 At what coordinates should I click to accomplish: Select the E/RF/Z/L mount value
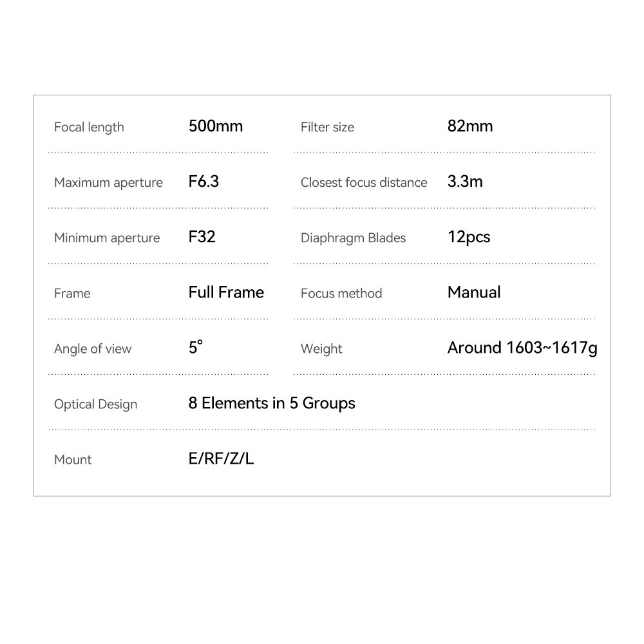click(x=221, y=459)
